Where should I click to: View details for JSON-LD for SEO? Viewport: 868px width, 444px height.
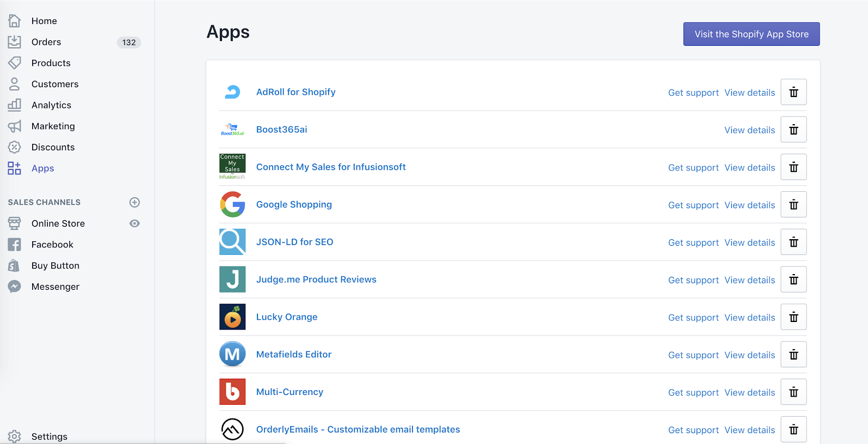[749, 242]
